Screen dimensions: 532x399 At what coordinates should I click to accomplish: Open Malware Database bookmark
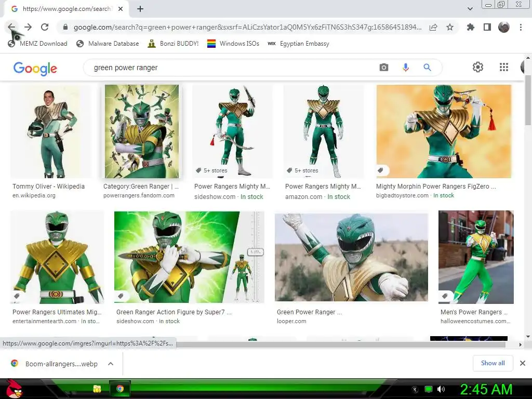(108, 44)
